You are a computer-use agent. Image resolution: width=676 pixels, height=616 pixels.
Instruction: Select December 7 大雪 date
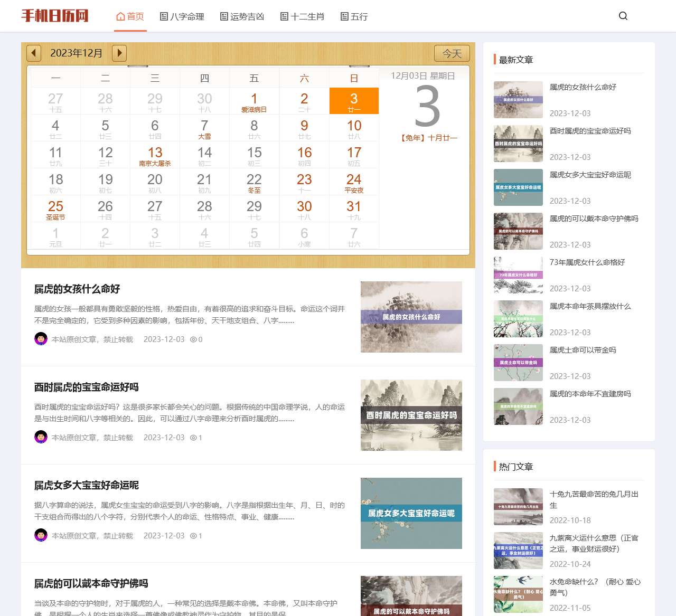click(204, 128)
